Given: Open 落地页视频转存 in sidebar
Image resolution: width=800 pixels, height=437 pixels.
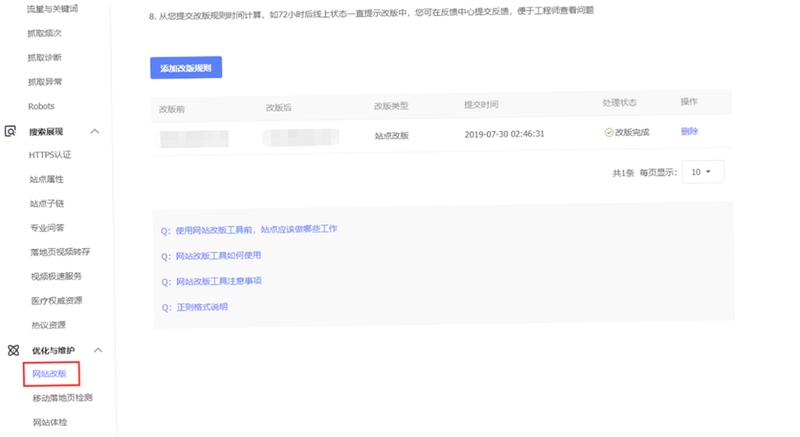Looking at the screenshot, I should 60,252.
